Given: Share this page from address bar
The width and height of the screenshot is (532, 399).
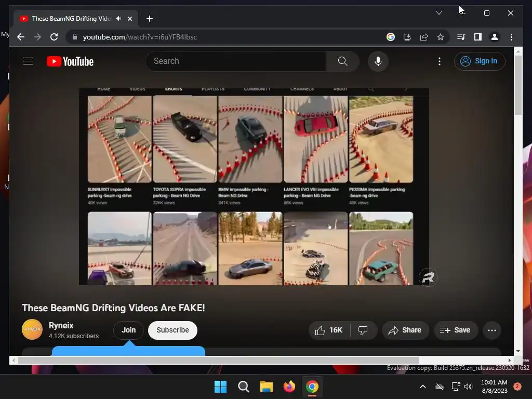Looking at the screenshot, I should click(424, 37).
